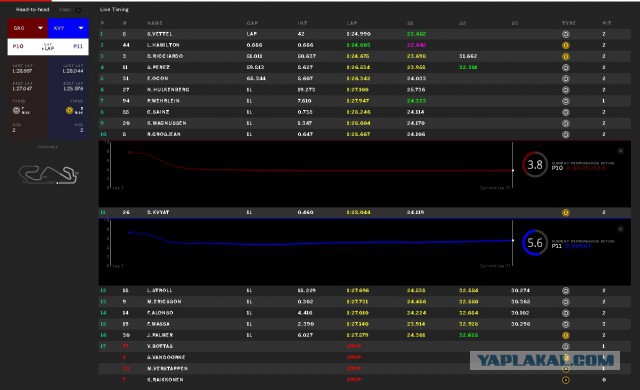Click the 3.8 performance rating gauge
640x390 pixels.
[535, 164]
